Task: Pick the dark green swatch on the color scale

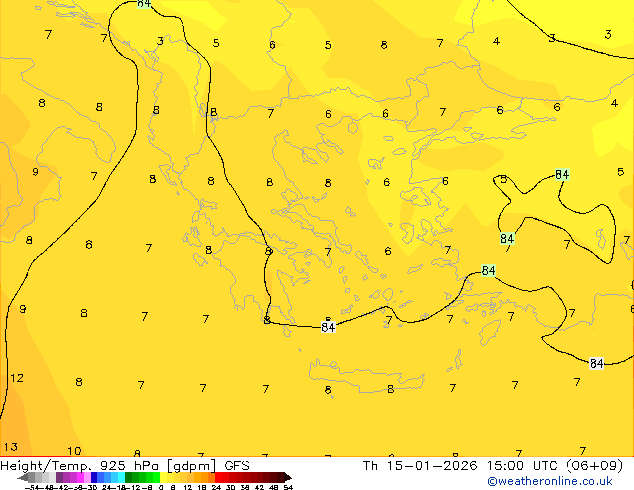Action: pos(129,477)
